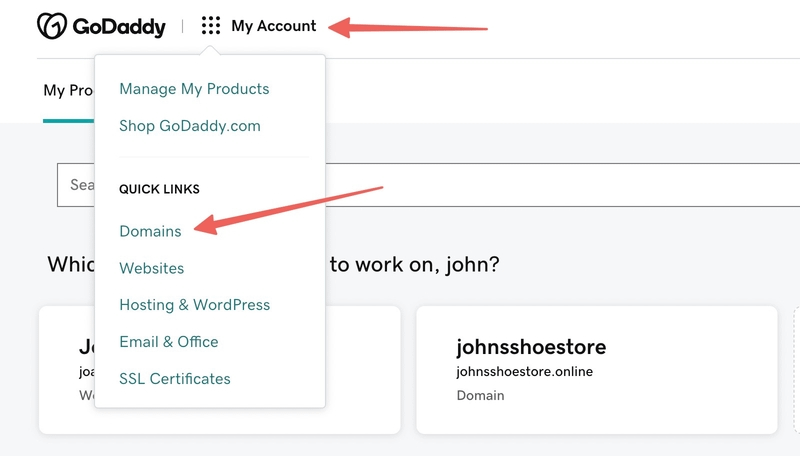The image size is (800, 456).
Task: Open Shop GoDaddy.com link
Action: (190, 125)
